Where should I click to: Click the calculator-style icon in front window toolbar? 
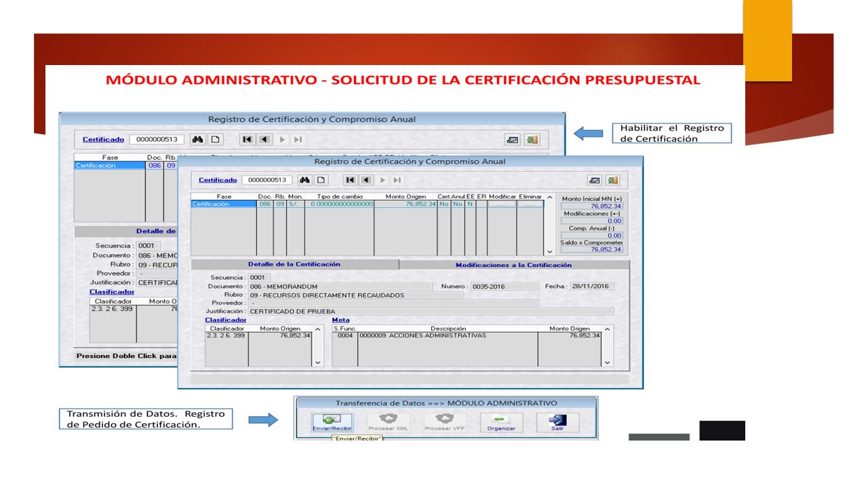click(x=595, y=180)
